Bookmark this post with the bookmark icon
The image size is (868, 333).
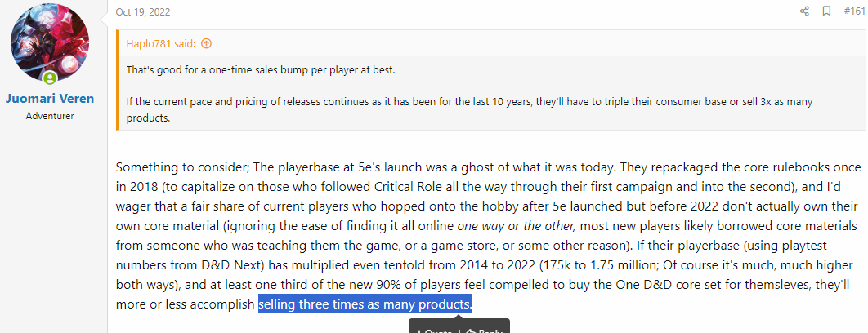tap(826, 11)
